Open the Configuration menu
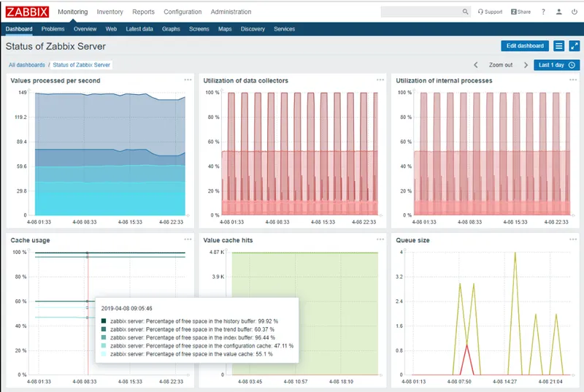This screenshot has width=584, height=392. tap(182, 12)
